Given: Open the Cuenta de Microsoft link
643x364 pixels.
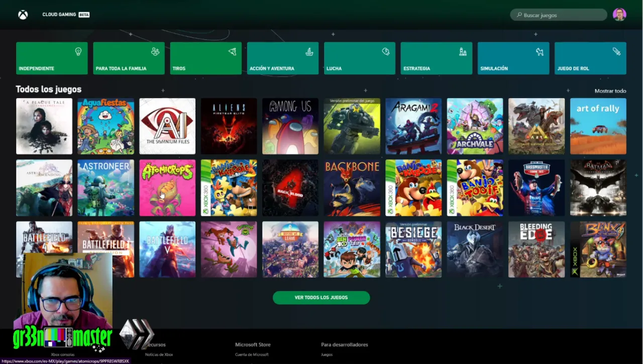Looking at the screenshot, I should point(252,354).
